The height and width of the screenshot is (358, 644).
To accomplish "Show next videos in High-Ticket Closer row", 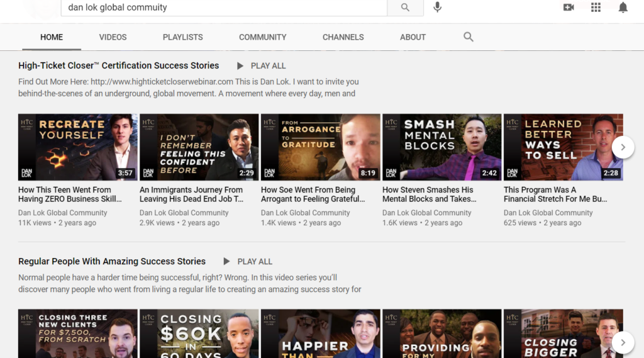I will point(623,147).
